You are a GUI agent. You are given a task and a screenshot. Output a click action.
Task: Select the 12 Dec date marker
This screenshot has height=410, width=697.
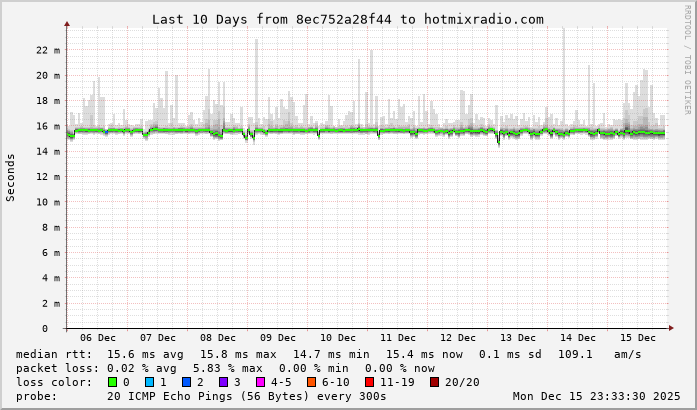coord(458,338)
